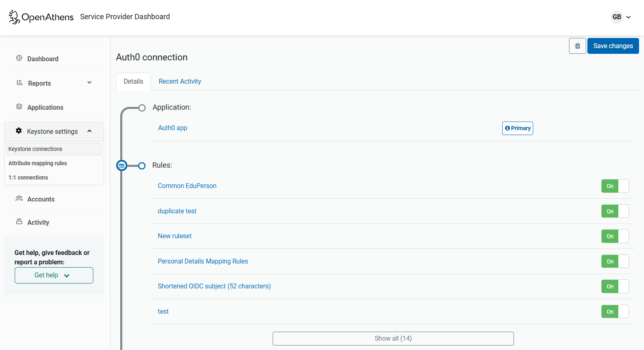The height and width of the screenshot is (350, 644).
Task: Click the Auth0 connection heading
Action: (x=152, y=57)
